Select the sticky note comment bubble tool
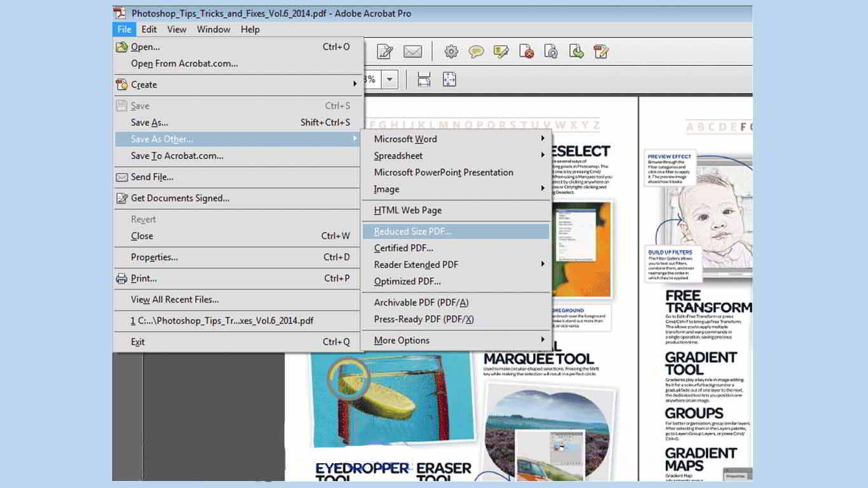This screenshot has width=868, height=488. click(476, 51)
